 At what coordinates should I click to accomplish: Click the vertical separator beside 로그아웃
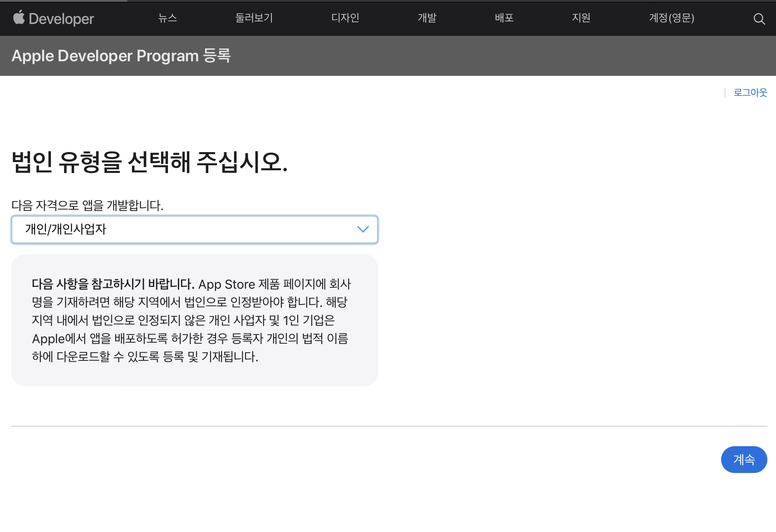tap(725, 93)
